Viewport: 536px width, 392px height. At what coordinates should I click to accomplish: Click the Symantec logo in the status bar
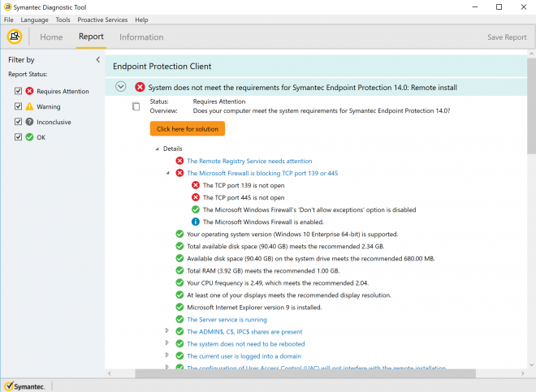click(24, 386)
